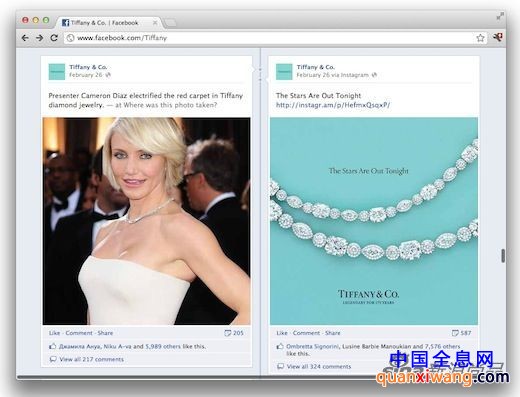View all 217 comments

92,359
